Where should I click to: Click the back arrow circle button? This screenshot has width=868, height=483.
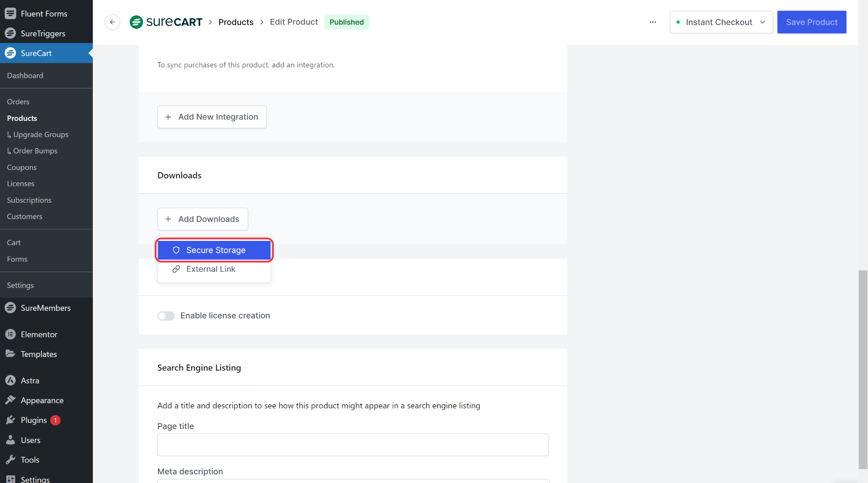[x=112, y=22]
